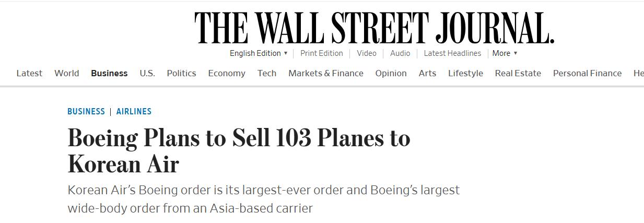Image resolution: width=644 pixels, height=223 pixels.
Task: Open the Arts section
Action: (x=427, y=73)
